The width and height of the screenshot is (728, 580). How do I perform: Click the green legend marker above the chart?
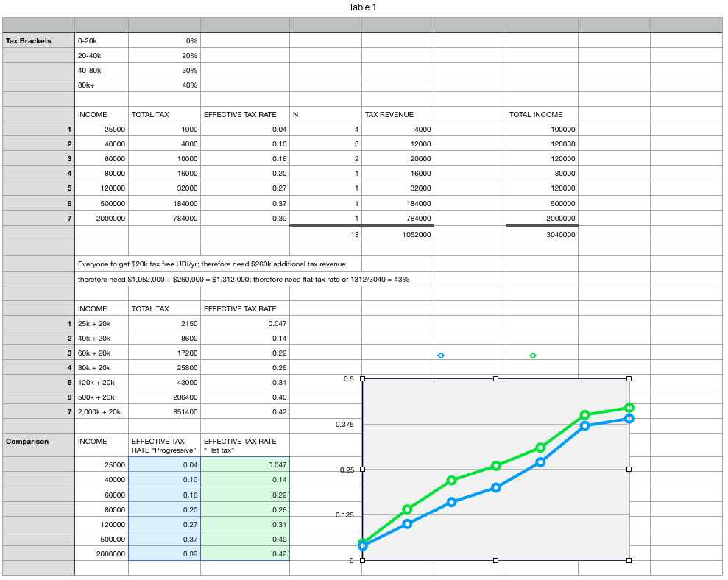point(533,356)
